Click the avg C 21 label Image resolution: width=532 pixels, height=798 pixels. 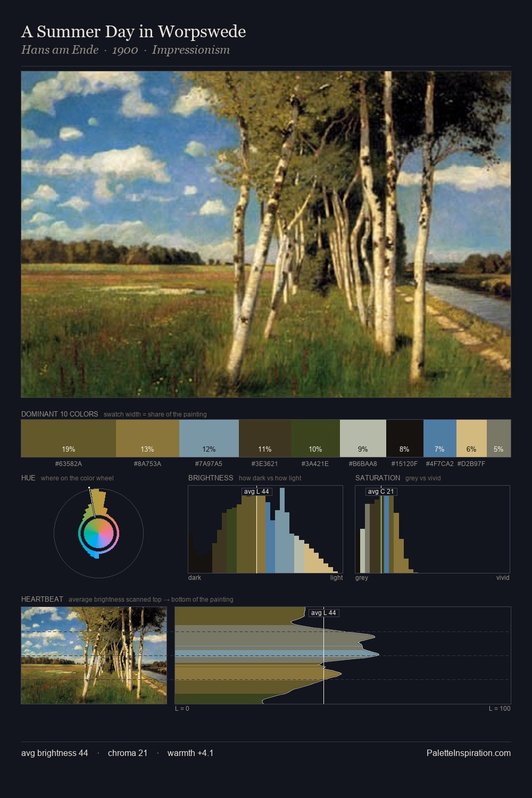tap(381, 492)
